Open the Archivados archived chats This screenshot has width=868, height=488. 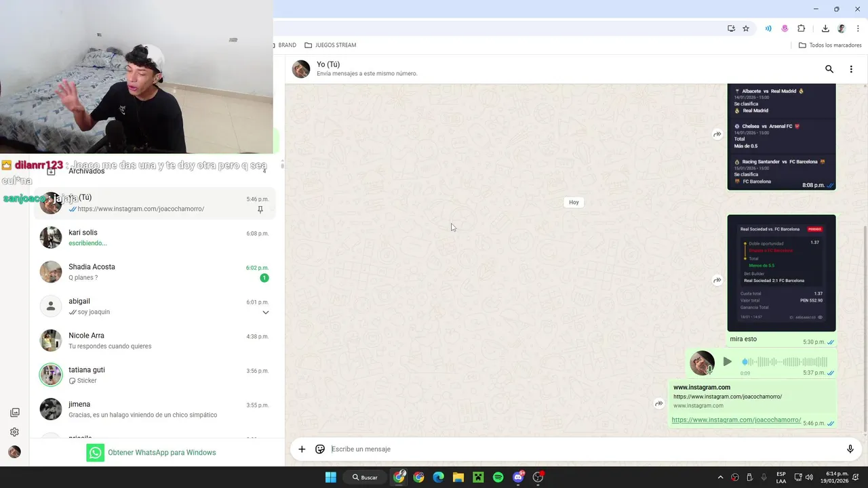[155, 171]
